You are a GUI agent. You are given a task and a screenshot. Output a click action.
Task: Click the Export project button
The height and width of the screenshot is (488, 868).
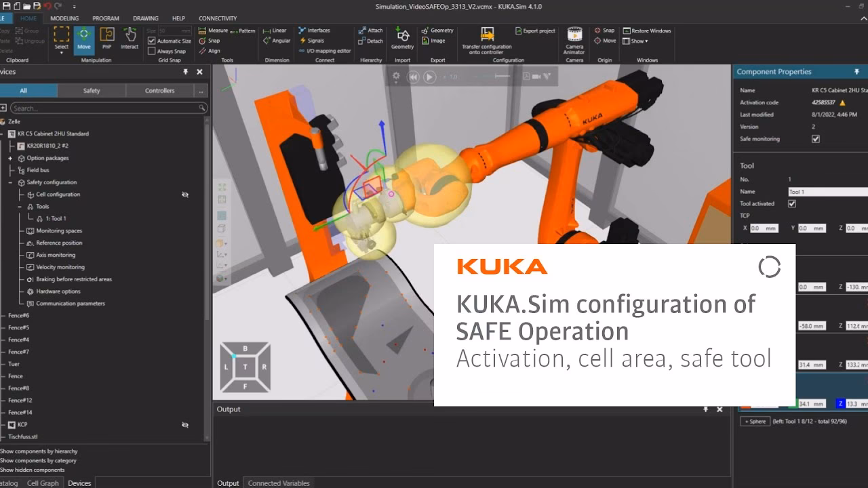[x=535, y=30]
